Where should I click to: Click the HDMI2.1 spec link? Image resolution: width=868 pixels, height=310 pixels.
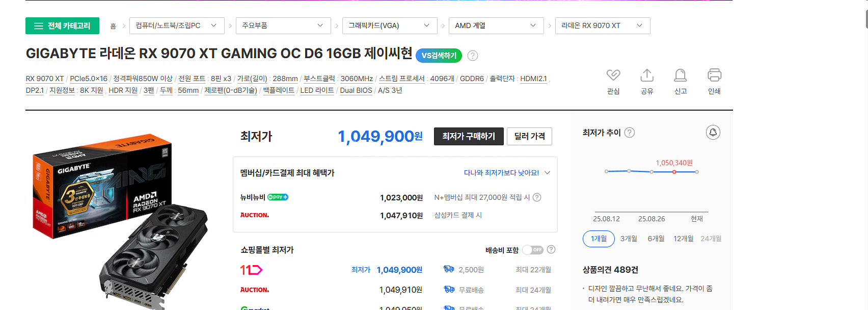click(x=533, y=79)
